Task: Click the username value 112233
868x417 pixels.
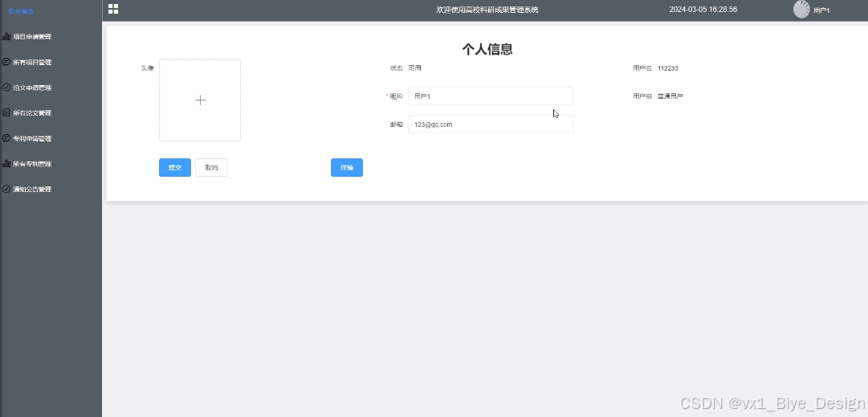Action: pyautogui.click(x=668, y=68)
